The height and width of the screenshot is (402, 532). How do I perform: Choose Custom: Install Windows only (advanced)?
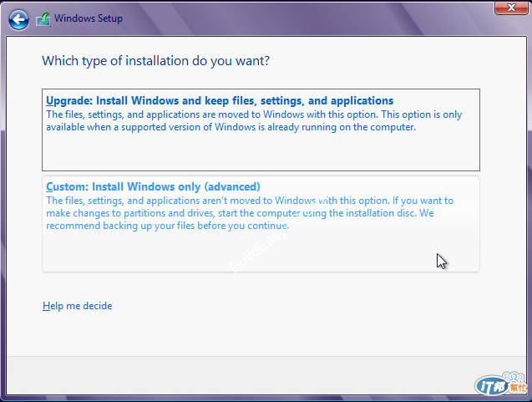pyautogui.click(x=261, y=224)
